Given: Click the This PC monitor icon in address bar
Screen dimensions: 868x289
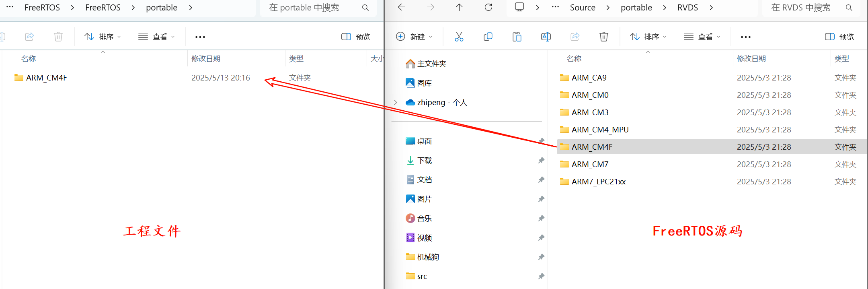Looking at the screenshot, I should (519, 7).
